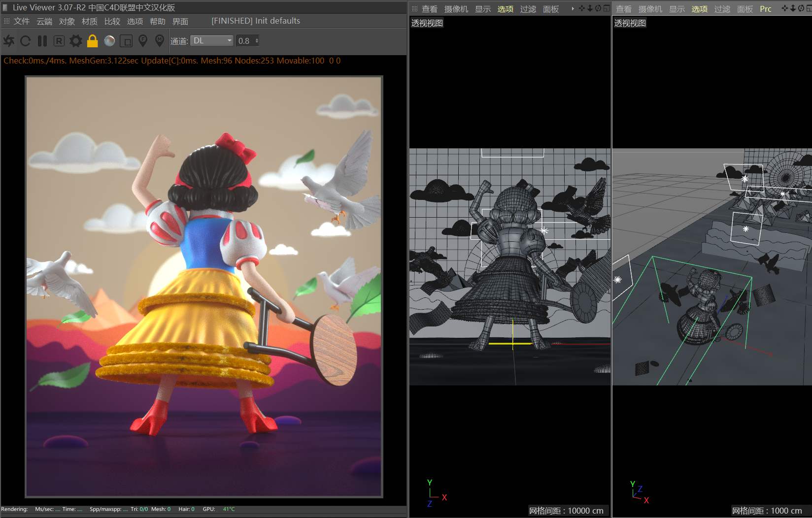
Task: Select the material picker (M) pin
Action: pos(160,41)
